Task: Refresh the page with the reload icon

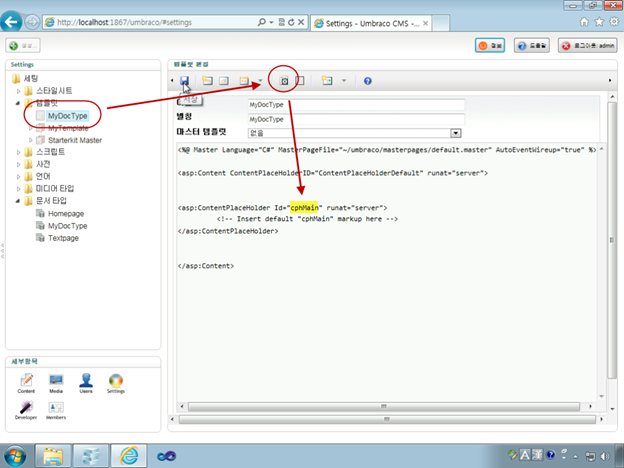Action: click(291, 22)
